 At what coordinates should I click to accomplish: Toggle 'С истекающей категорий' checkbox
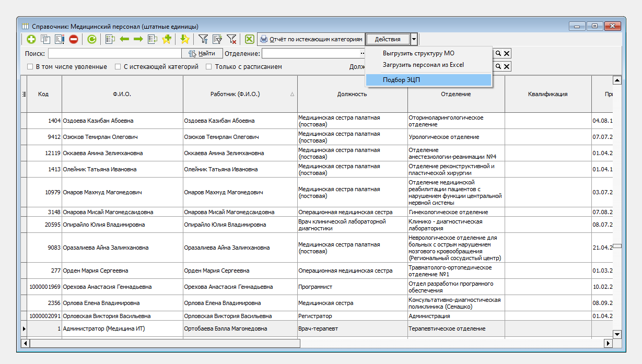[118, 67]
